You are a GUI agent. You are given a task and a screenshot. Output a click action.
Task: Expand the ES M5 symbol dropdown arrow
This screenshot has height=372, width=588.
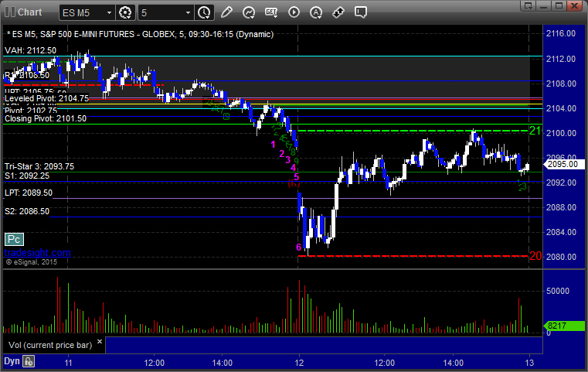click(x=109, y=13)
